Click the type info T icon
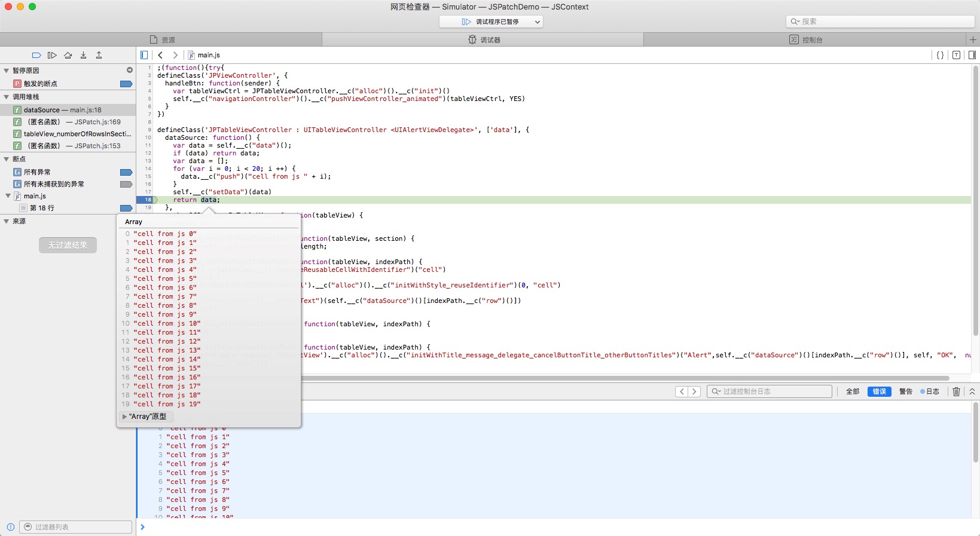The image size is (980, 536). click(956, 55)
